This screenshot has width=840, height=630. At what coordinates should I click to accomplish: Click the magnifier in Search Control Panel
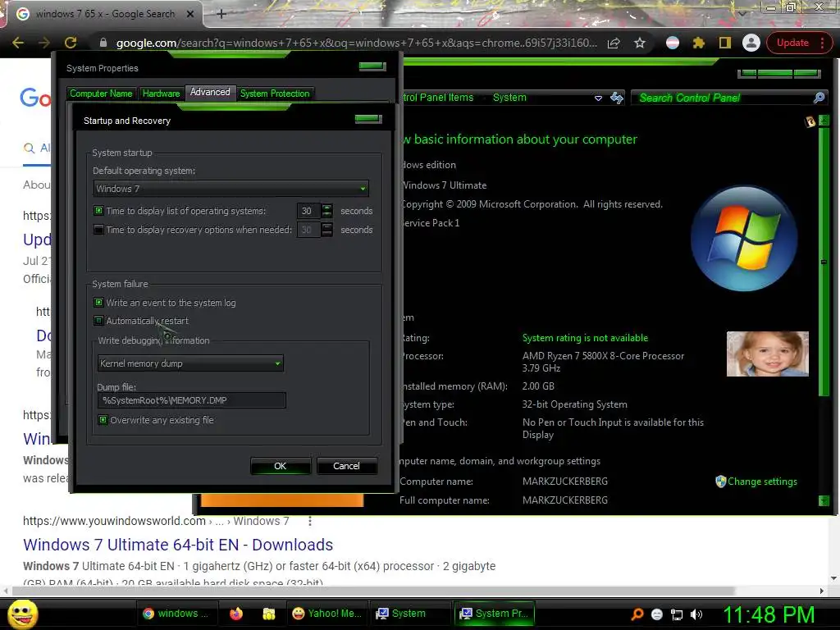[819, 98]
